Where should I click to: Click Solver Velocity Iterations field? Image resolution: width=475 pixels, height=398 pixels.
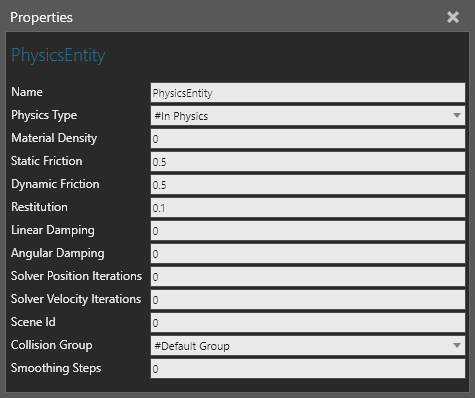point(308,300)
